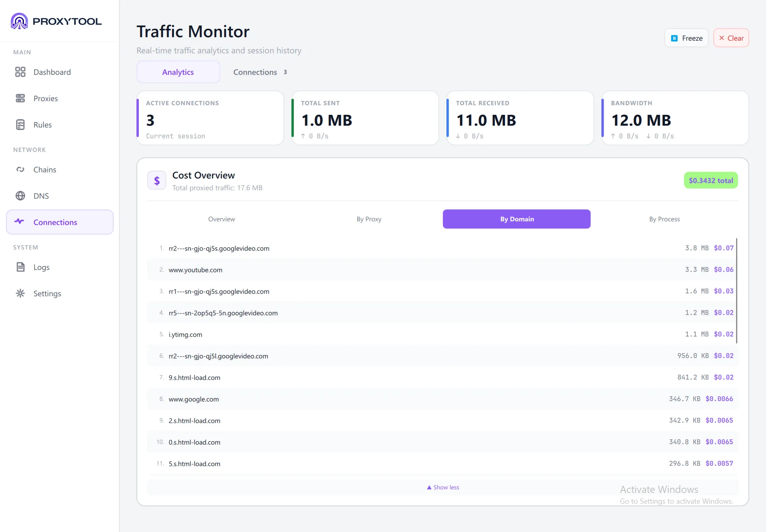Navigate to Chains

pyautogui.click(x=60, y=169)
